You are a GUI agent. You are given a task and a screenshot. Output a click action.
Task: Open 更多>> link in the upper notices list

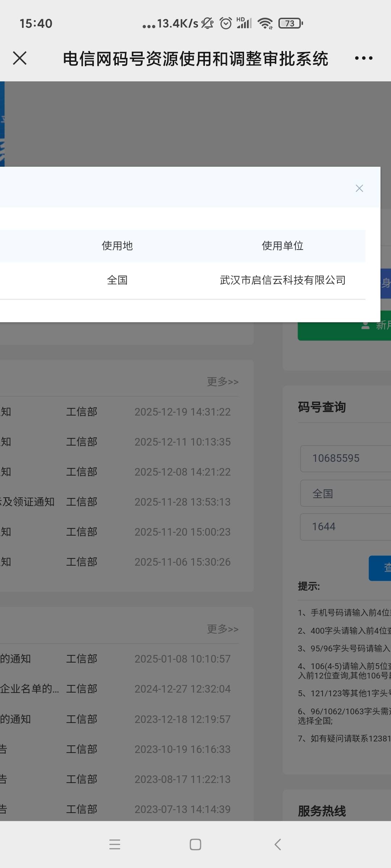point(223,382)
